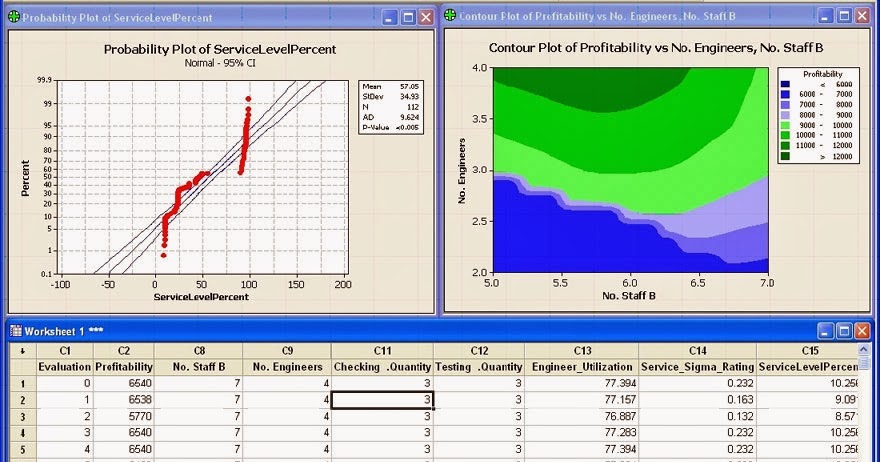880x462 pixels.
Task: Select row header 1 in worksheet
Action: pos(23,384)
